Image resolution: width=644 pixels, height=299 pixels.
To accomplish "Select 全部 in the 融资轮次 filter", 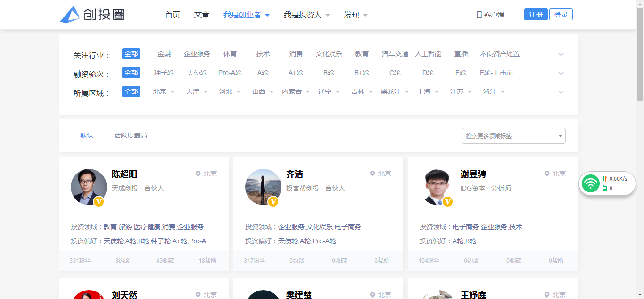I will (131, 73).
